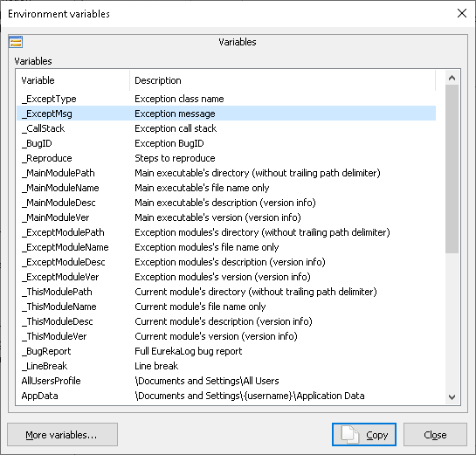Click the scroll up arrow
Image resolution: width=476 pixels, height=455 pixels.
point(452,78)
